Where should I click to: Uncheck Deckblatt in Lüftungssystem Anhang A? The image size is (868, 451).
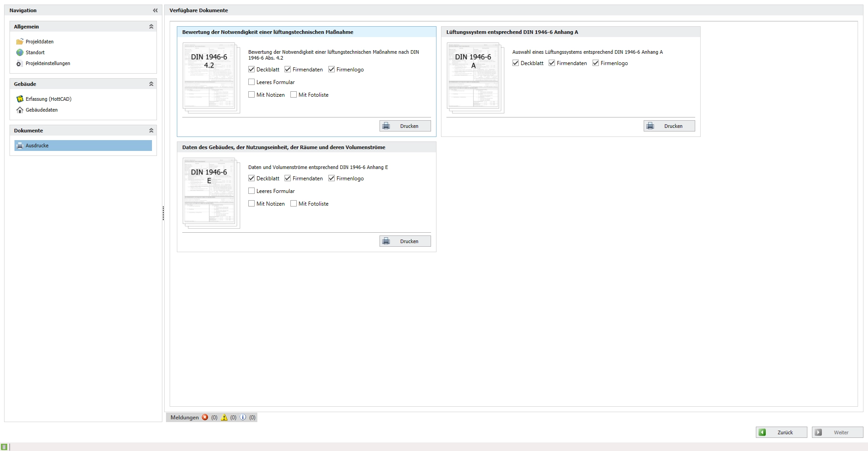pos(516,63)
